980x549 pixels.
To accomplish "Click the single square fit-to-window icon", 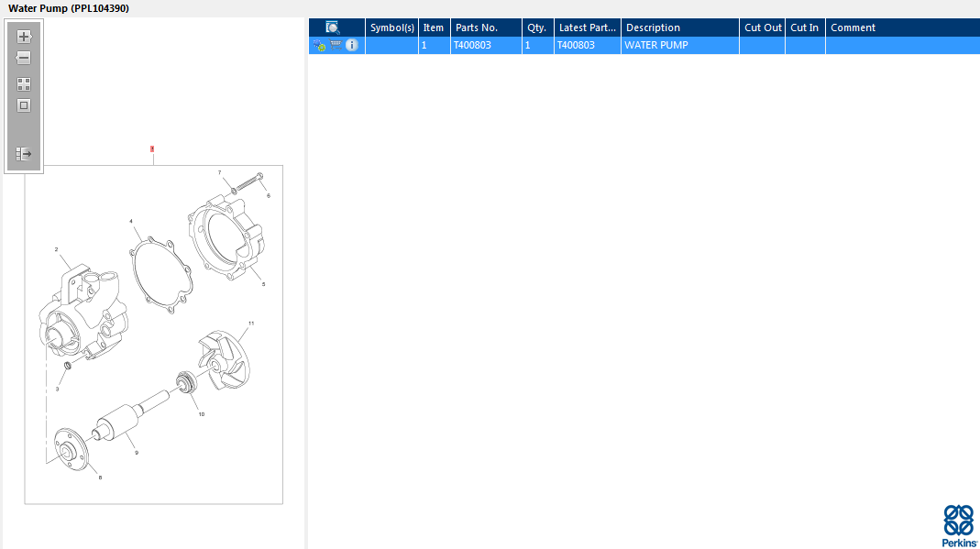I will (24, 105).
